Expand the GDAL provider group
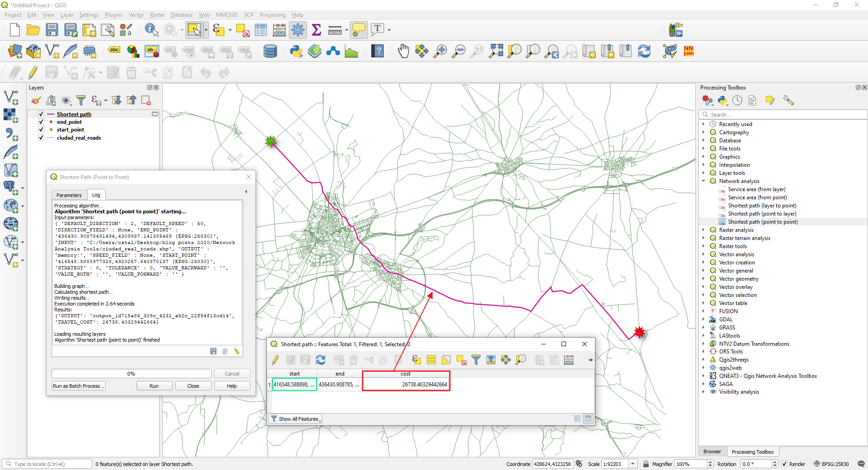The image size is (868, 470). coord(703,320)
